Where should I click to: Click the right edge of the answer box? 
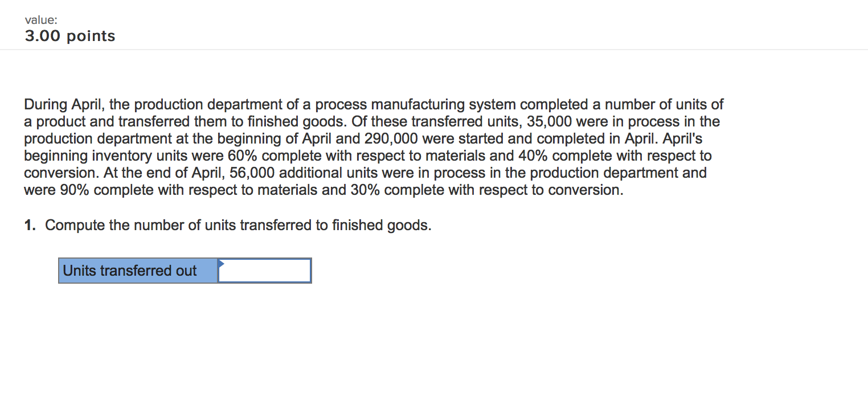310,270
